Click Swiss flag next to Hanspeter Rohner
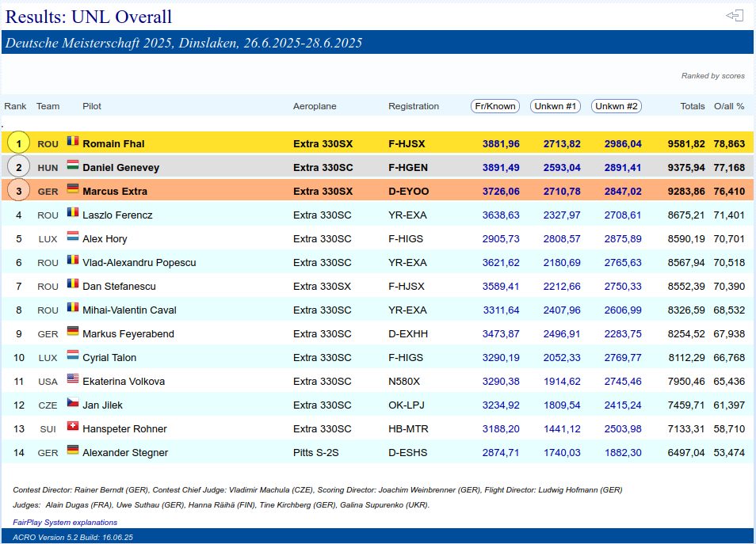Image resolution: width=756 pixels, height=544 pixels. [x=73, y=426]
